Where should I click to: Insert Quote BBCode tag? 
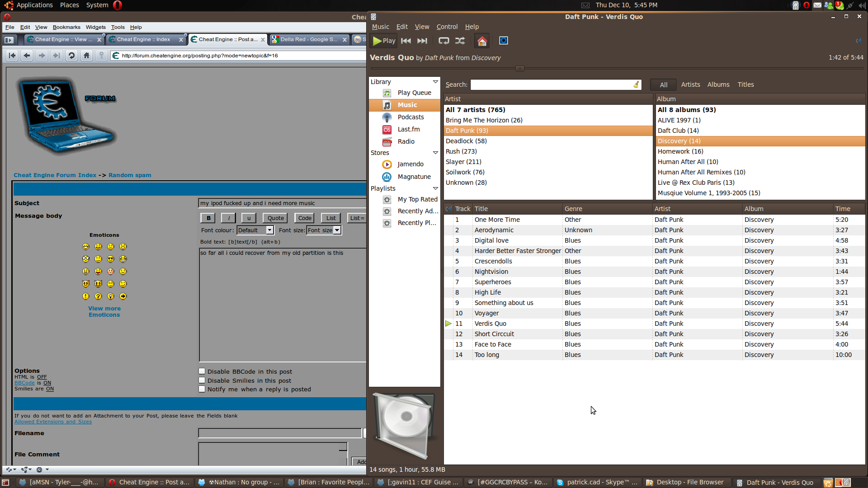(x=275, y=218)
